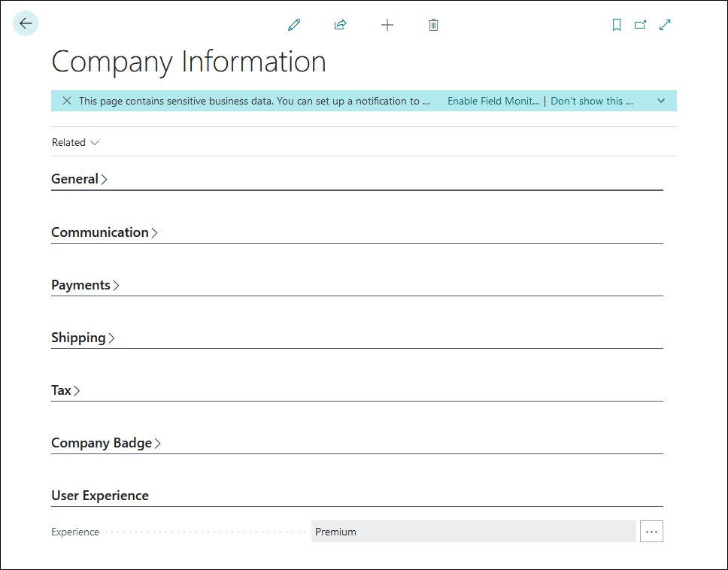This screenshot has width=728, height=570.
Task: Click the Experience field showing Premium
Action: coord(474,532)
